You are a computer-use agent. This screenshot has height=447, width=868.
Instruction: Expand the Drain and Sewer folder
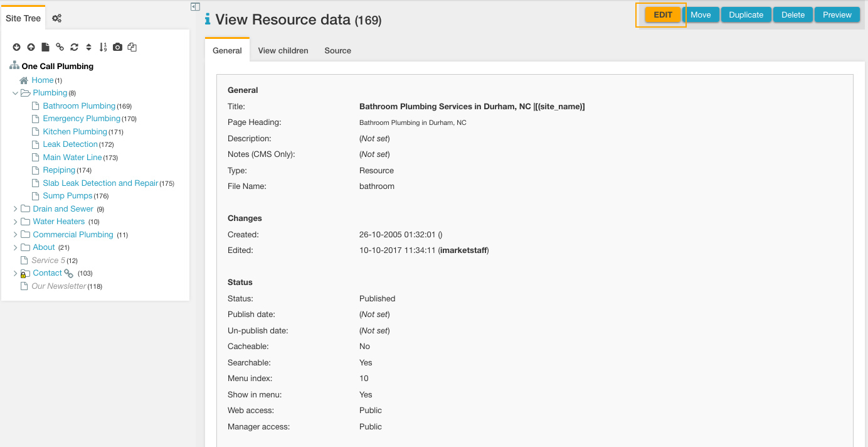pyautogui.click(x=16, y=209)
